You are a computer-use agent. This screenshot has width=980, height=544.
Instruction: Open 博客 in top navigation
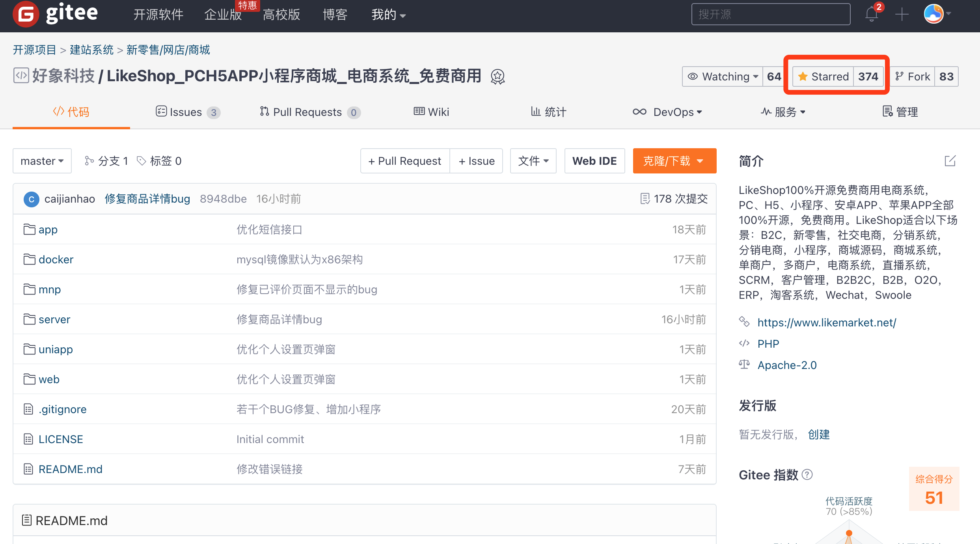coord(335,15)
